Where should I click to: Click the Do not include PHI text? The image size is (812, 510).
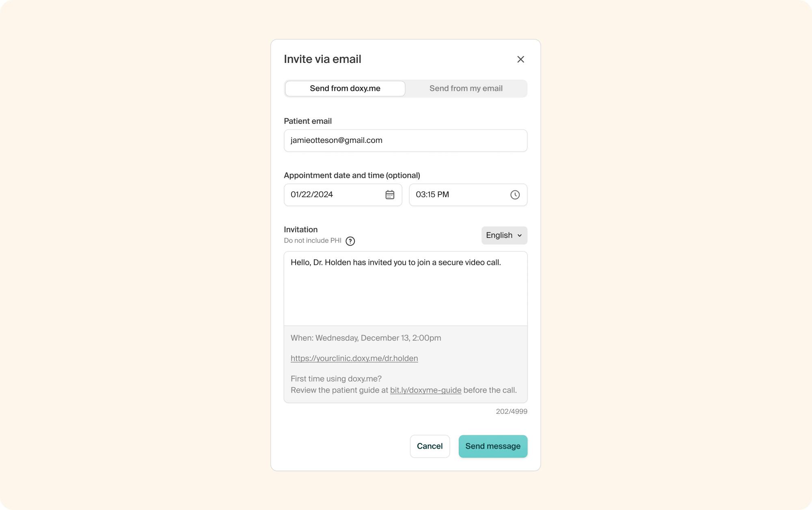pyautogui.click(x=313, y=241)
